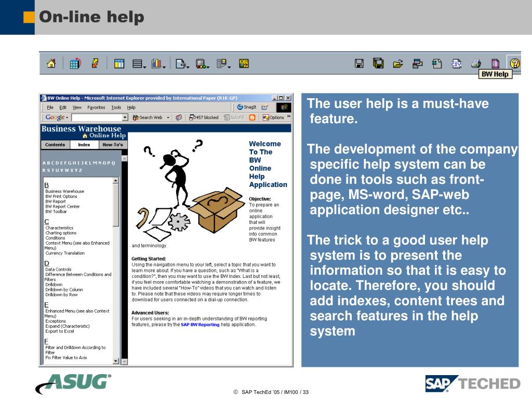Open the BW Print Options index entry
The image size is (532, 399).
coord(61,196)
